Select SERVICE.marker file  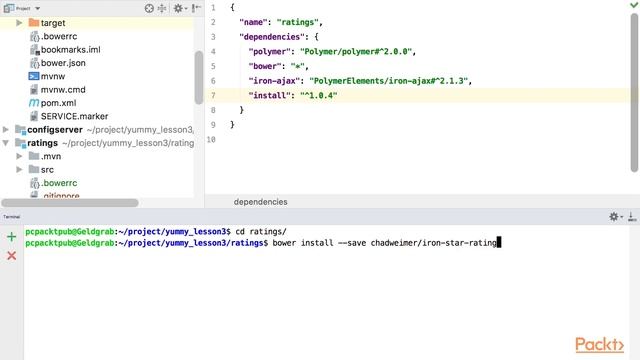74,116
